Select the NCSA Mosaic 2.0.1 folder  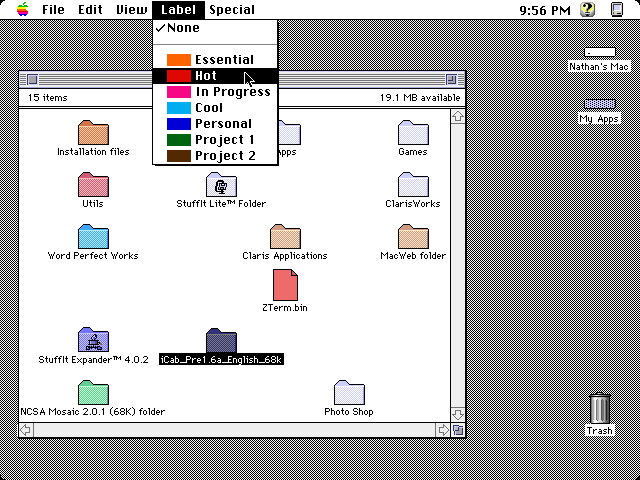click(93, 393)
